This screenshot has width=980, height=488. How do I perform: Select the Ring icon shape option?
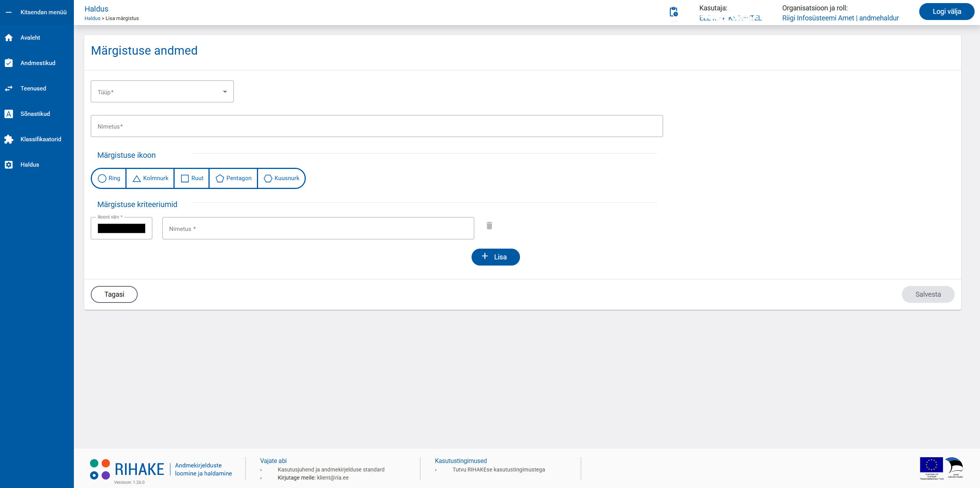[109, 178]
